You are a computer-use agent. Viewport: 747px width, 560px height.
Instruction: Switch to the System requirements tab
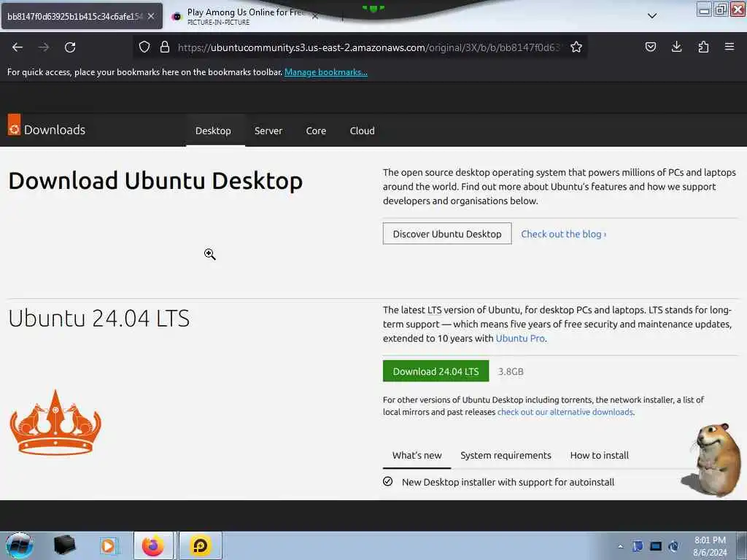(506, 455)
